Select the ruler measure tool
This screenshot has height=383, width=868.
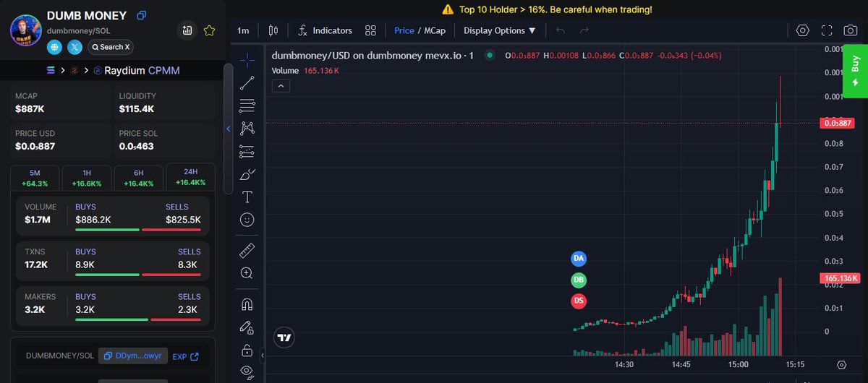point(247,250)
